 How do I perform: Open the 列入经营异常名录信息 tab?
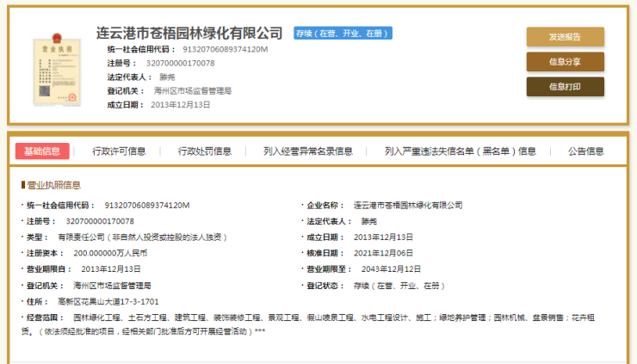coord(308,151)
